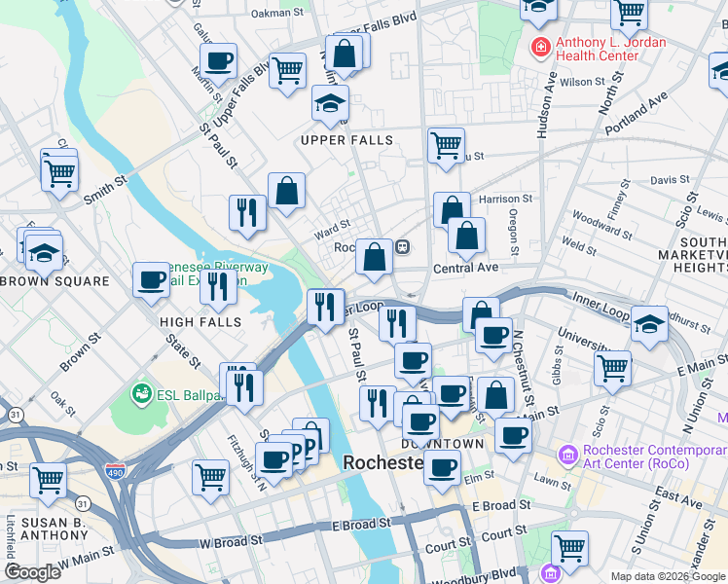This screenshot has height=584, width=728.
Task: Click the green ESL Ballpark stadium icon
Action: [142, 394]
